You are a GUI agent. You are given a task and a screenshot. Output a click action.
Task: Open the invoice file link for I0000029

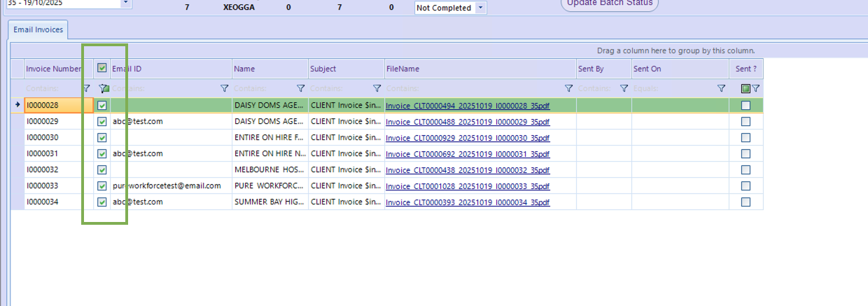coord(467,121)
